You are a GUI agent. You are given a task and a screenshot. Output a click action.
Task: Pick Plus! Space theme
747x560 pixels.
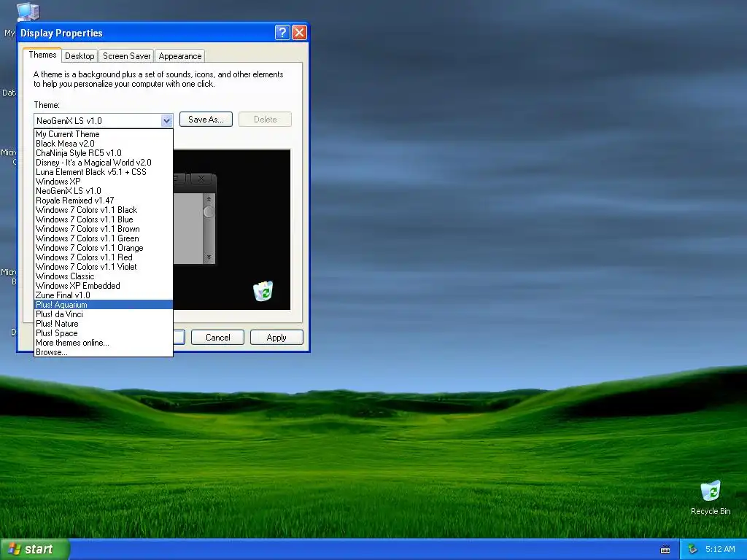click(104, 333)
